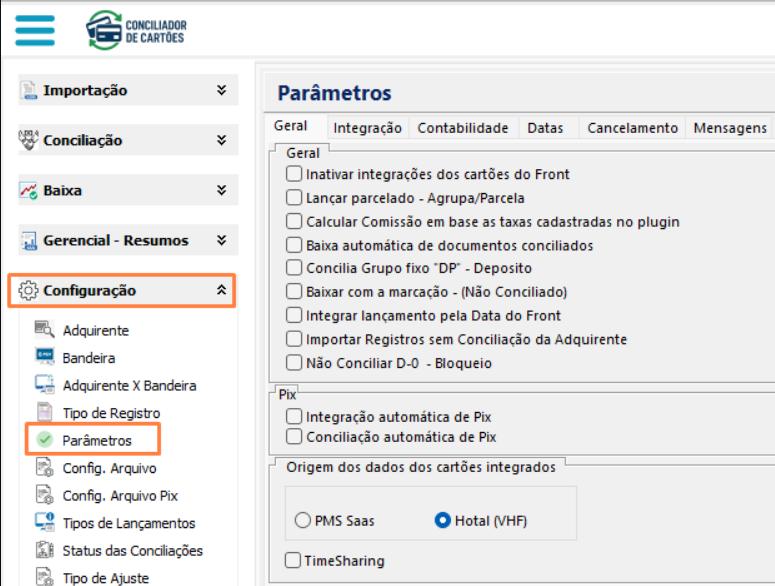775x586 pixels.
Task: Click the hamburger menu icon
Action: [x=35, y=27]
